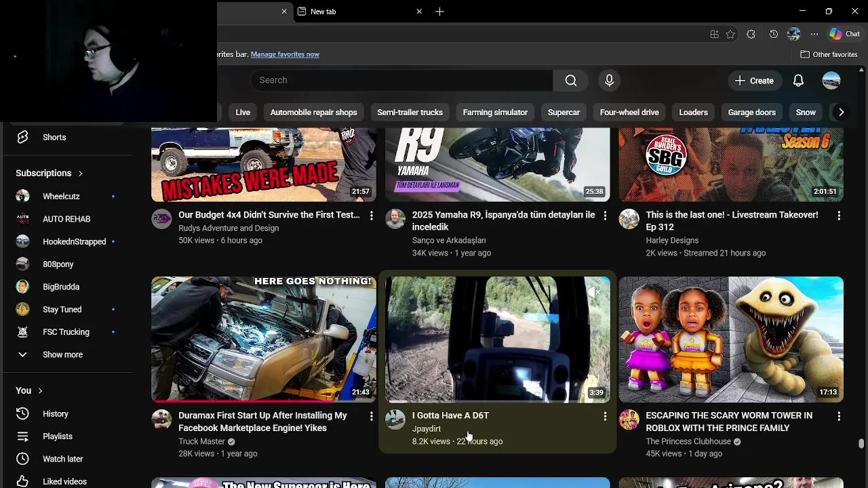Open Sanço ve Arkadaşları channel avatar
Image resolution: width=868 pixels, height=488 pixels.
click(395, 219)
